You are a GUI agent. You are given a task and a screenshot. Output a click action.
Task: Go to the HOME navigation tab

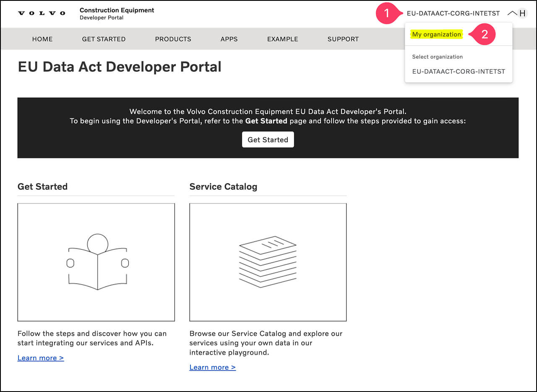42,39
